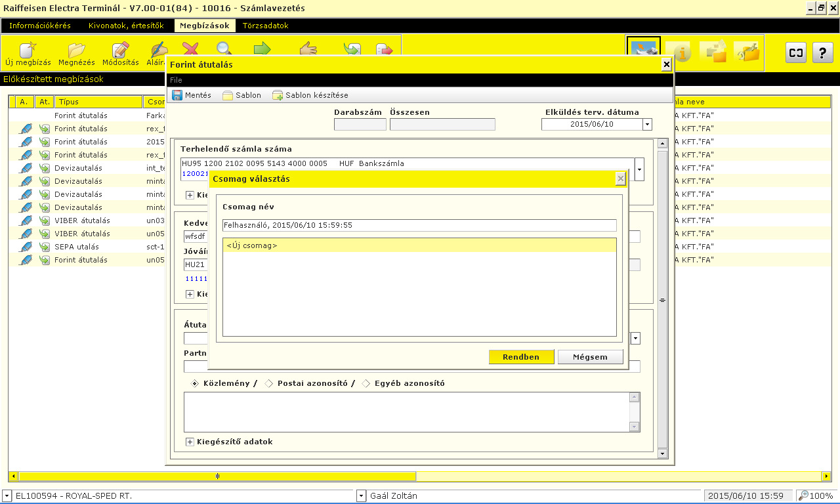Choose the Egyéb azonosító radio option

[x=366, y=383]
